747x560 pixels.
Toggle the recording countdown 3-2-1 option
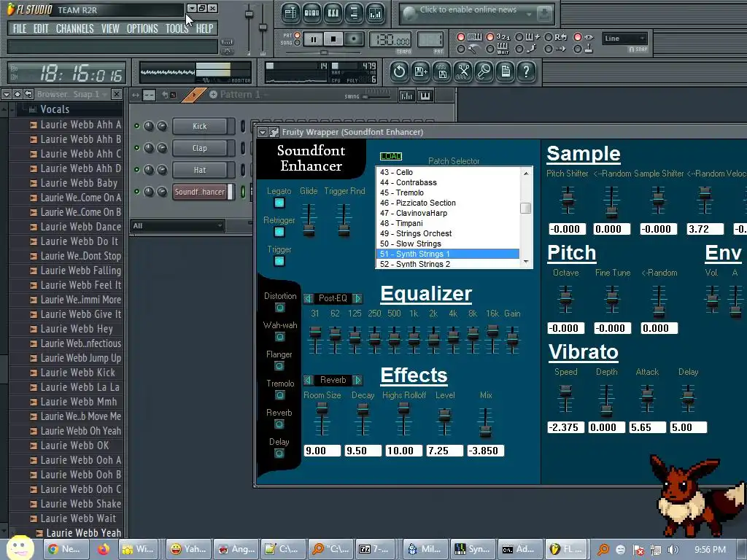[489, 37]
